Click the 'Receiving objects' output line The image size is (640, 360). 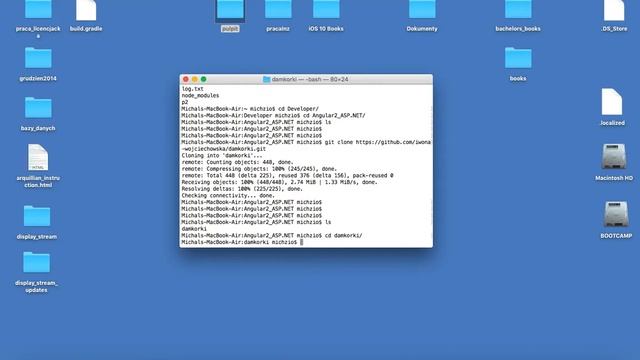tap(280, 182)
